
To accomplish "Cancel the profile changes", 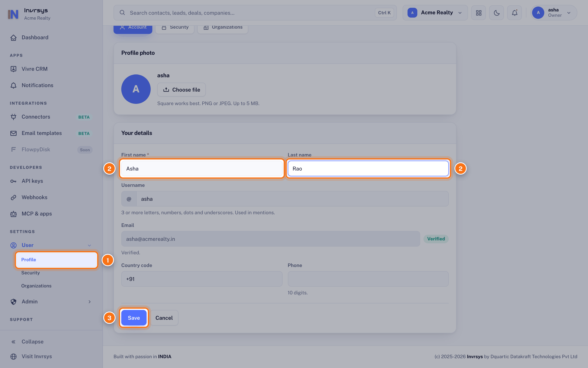I will point(164,318).
